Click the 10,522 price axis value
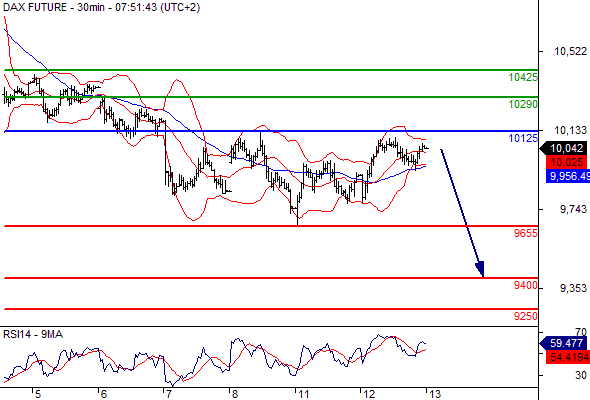Image resolution: width=590 pixels, height=400 pixels. coord(570,51)
